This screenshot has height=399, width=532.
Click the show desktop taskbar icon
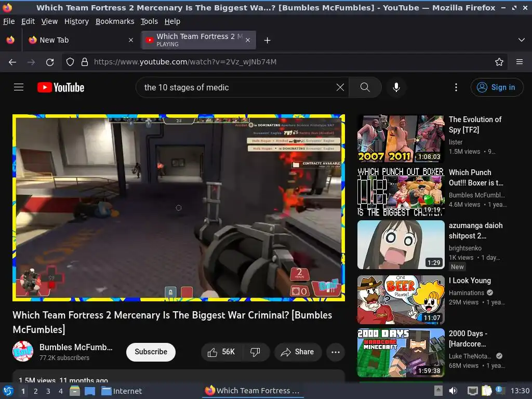pyautogui.click(x=90, y=391)
